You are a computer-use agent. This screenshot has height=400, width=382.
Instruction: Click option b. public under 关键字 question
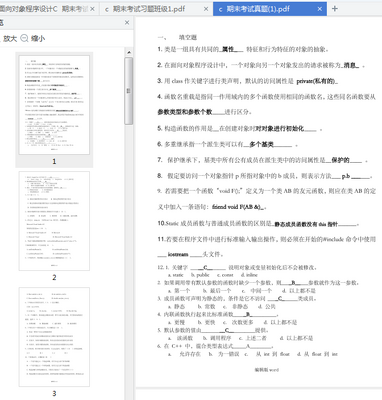[200, 275]
